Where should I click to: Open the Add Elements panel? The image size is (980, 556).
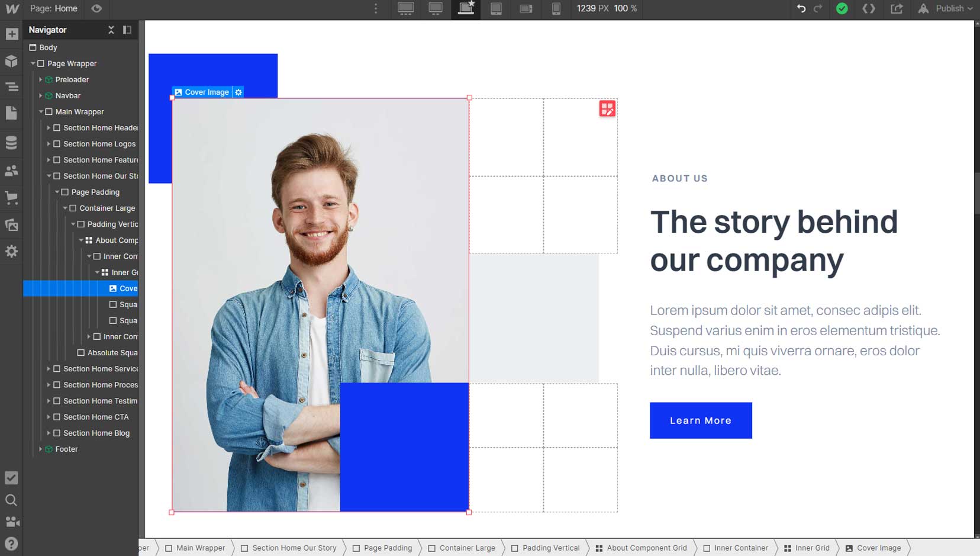click(11, 33)
